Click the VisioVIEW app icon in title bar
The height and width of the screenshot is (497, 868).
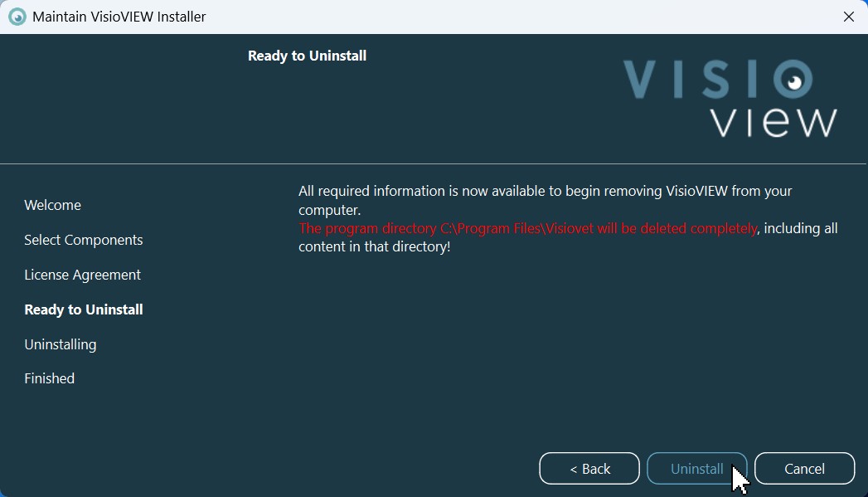pos(17,17)
